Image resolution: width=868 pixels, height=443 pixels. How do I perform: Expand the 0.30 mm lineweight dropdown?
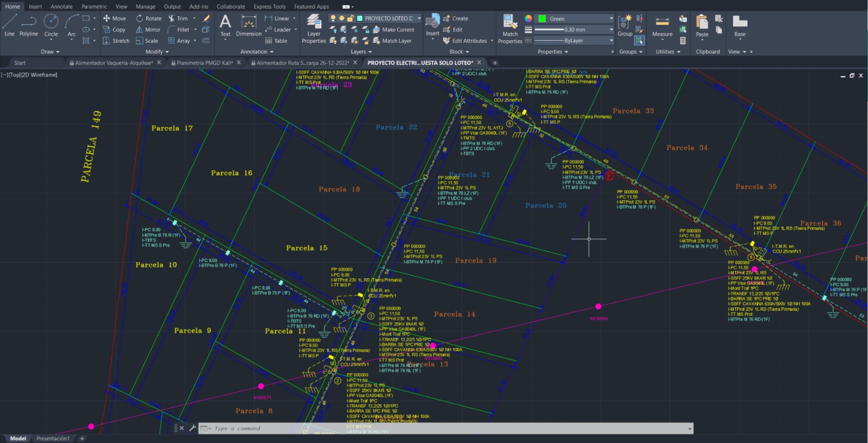(x=611, y=30)
